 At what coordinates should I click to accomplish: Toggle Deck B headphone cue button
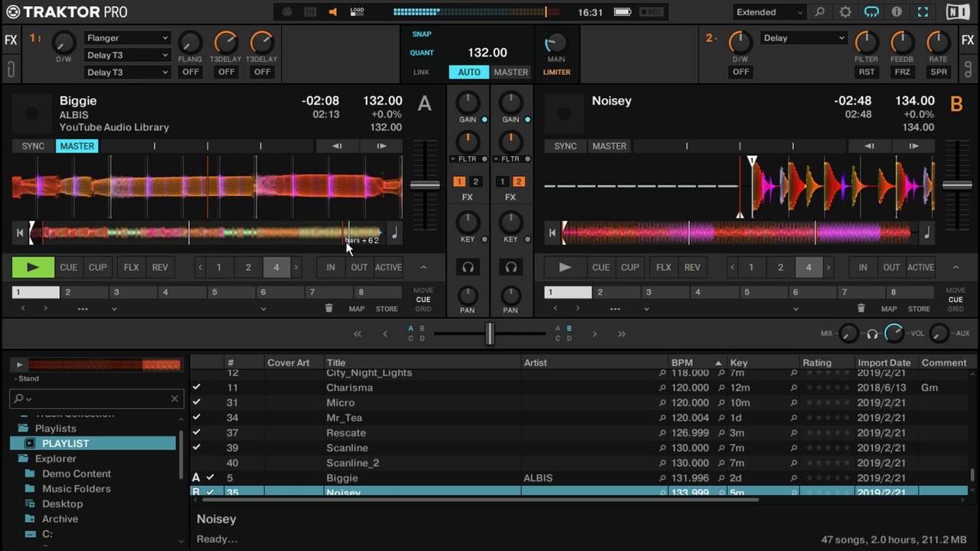511,267
